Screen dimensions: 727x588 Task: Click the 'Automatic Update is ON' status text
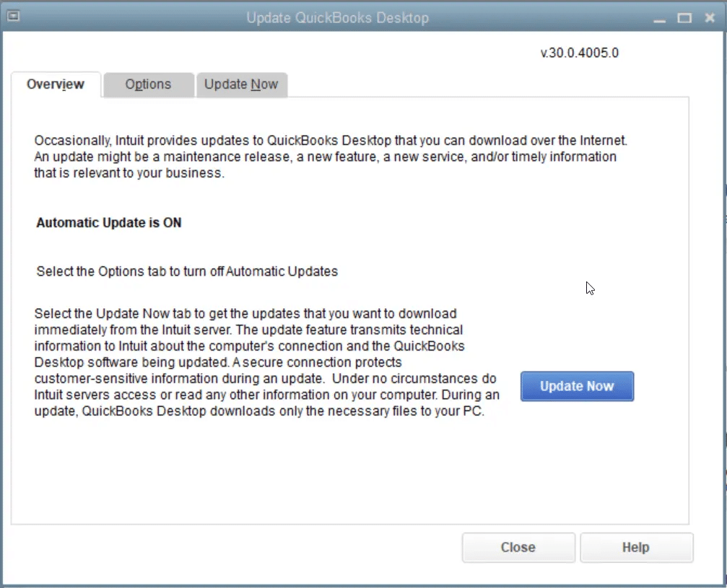[x=109, y=223]
